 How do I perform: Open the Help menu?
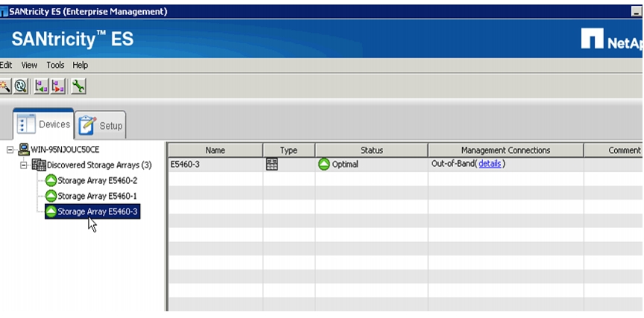(80, 65)
